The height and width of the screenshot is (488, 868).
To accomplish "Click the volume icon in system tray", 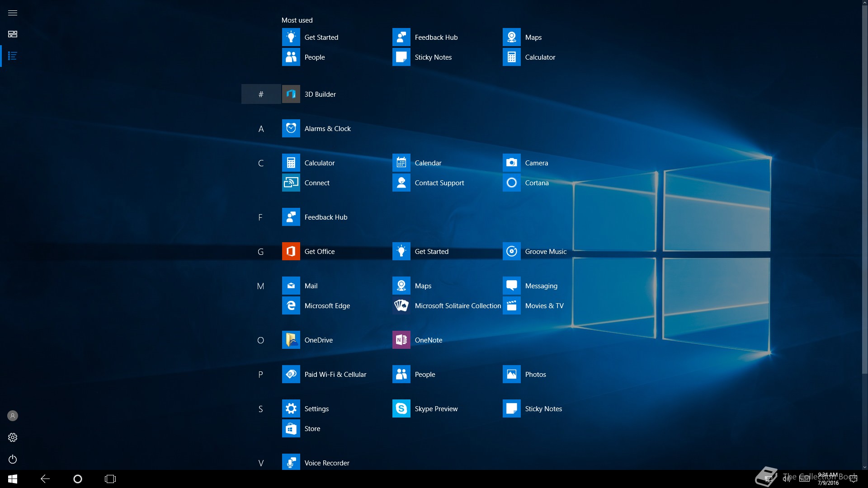I will (x=786, y=479).
